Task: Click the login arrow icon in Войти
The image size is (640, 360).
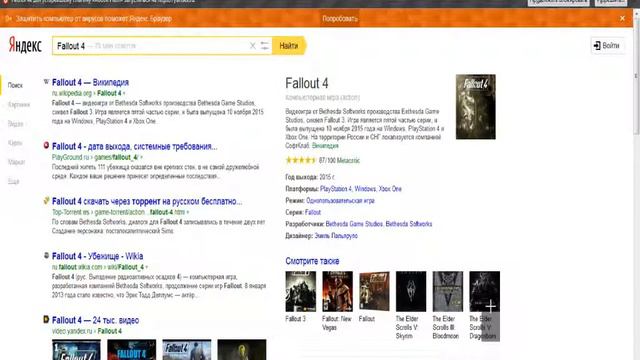Action: click(x=597, y=45)
